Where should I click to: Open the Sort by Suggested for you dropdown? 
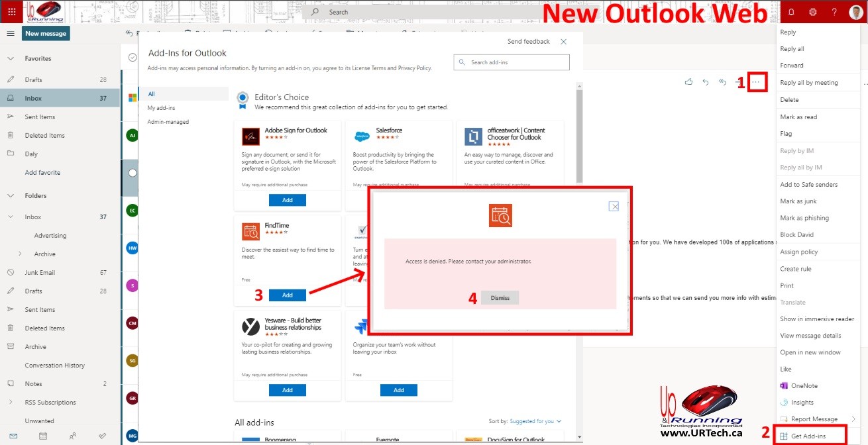pos(525,421)
